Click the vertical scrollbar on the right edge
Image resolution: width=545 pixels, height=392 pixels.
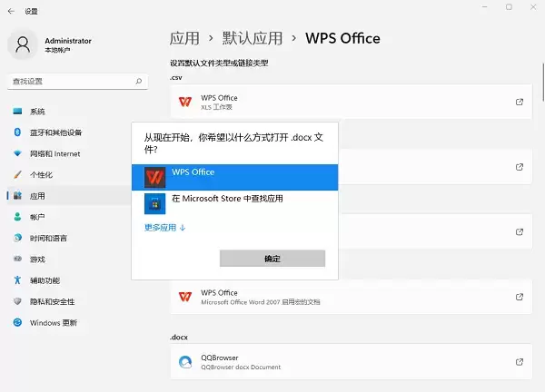[543, 83]
